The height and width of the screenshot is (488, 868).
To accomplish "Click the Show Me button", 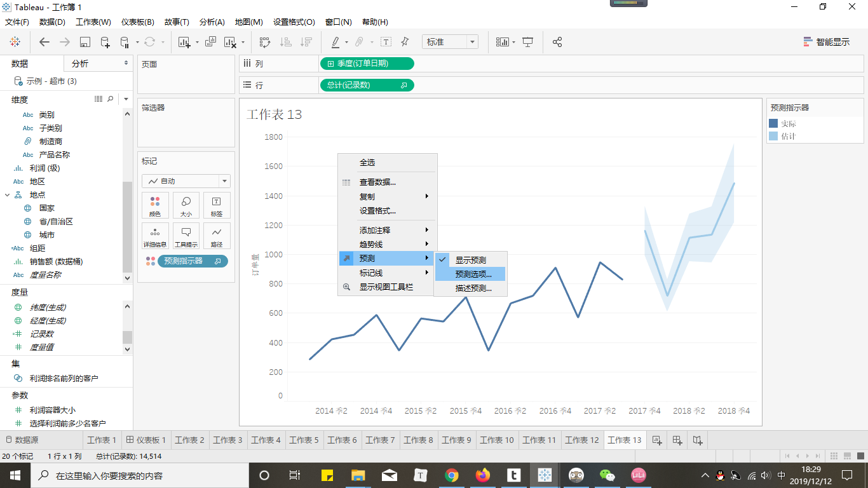I will click(x=827, y=42).
